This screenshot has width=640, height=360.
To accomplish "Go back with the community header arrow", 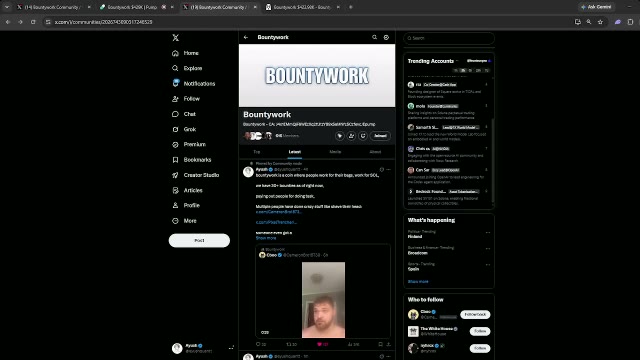I will pos(246,37).
